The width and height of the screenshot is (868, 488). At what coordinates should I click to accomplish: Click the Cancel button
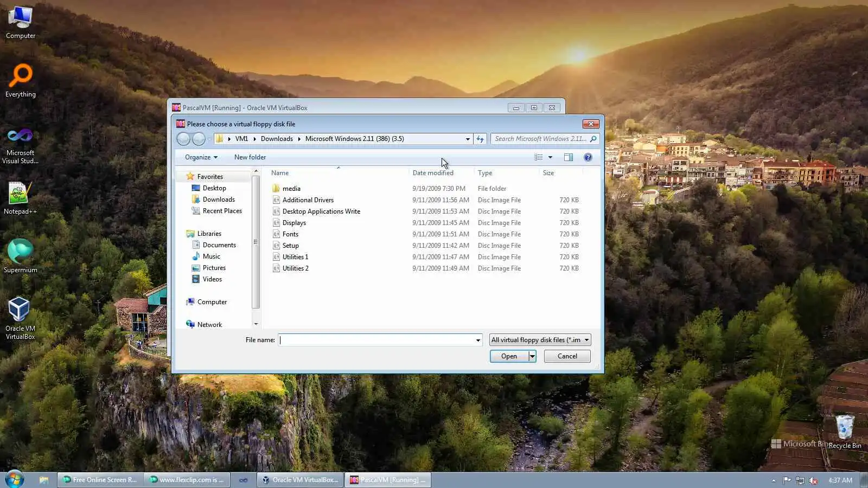click(567, 356)
